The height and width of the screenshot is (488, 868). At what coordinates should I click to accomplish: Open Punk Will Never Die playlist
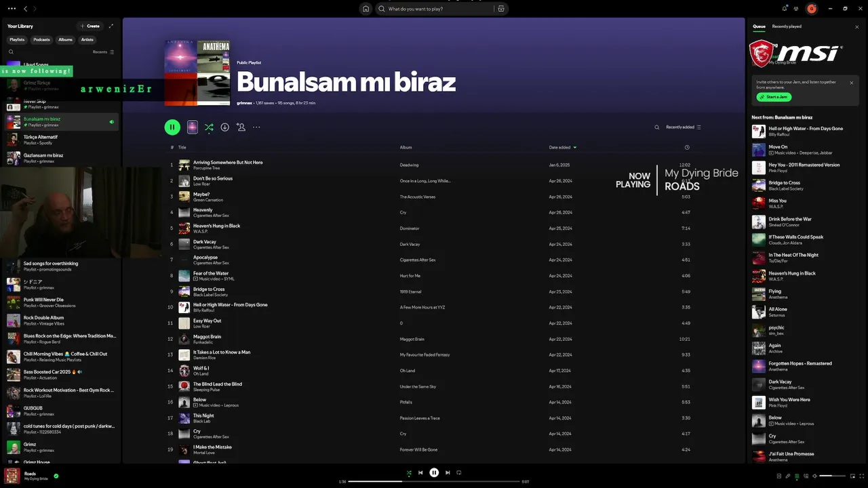point(62,302)
